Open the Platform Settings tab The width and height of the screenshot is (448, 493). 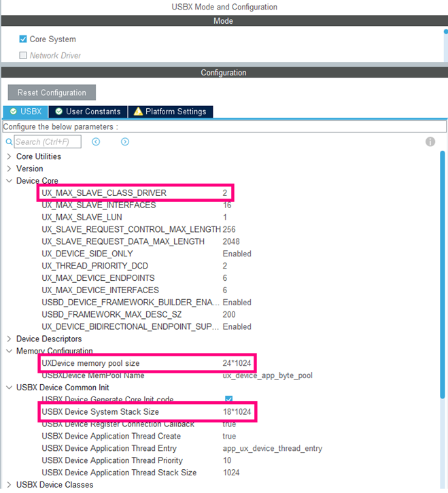171,112
